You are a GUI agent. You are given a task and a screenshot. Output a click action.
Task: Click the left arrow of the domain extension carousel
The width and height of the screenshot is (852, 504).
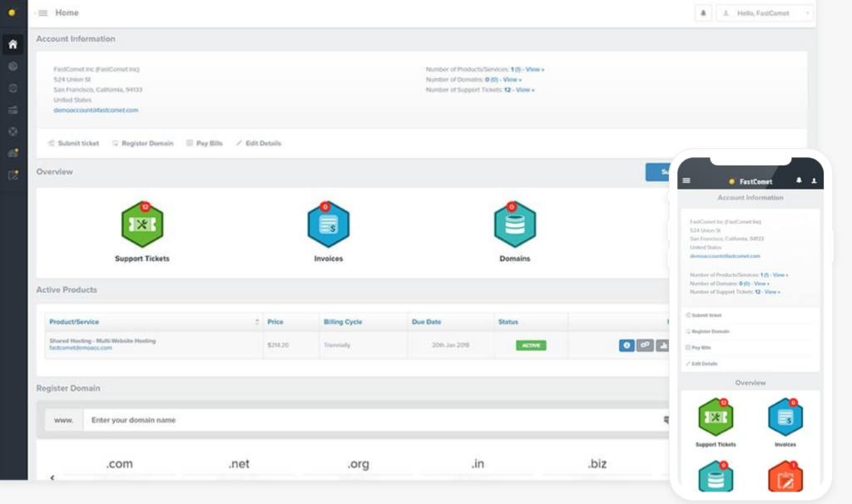point(52,477)
